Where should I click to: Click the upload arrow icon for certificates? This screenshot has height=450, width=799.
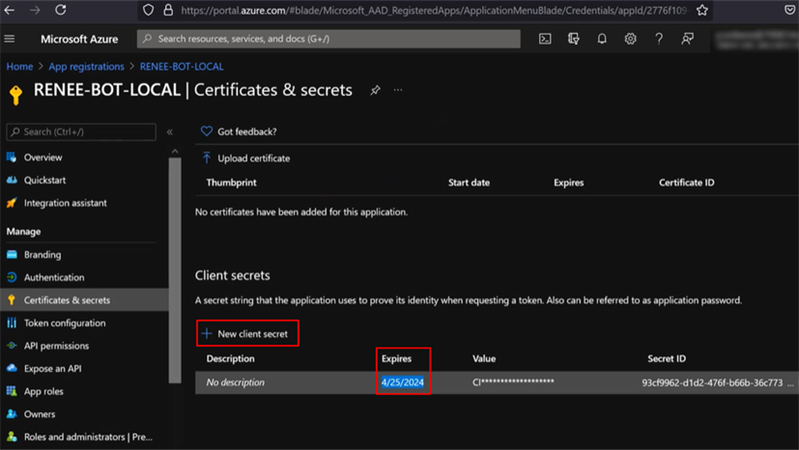click(206, 158)
